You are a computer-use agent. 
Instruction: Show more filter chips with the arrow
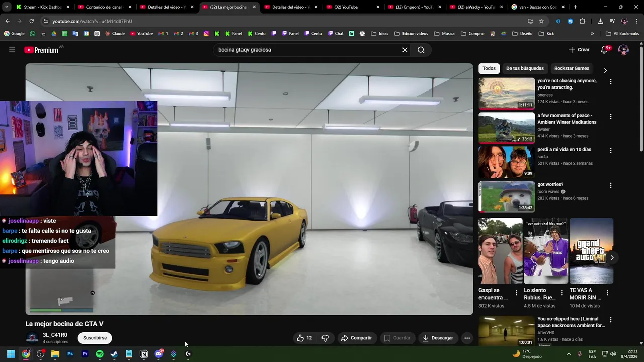(x=605, y=70)
